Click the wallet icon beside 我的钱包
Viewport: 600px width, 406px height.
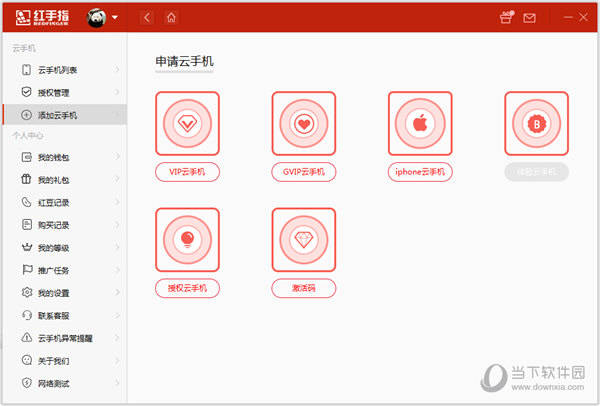point(26,157)
